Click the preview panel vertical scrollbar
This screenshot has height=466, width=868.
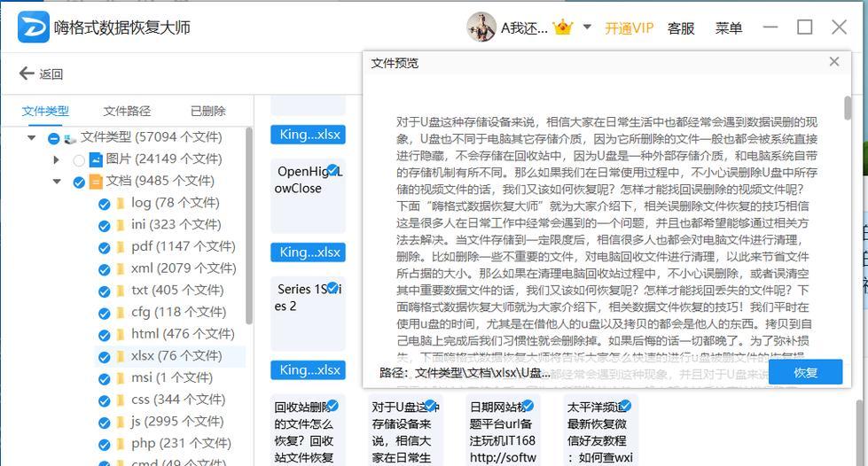[848, 108]
